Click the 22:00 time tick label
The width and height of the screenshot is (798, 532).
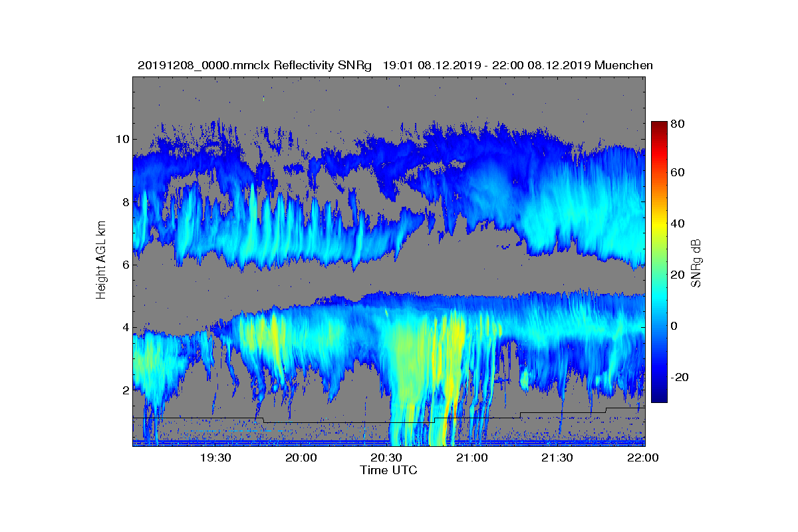(x=642, y=458)
